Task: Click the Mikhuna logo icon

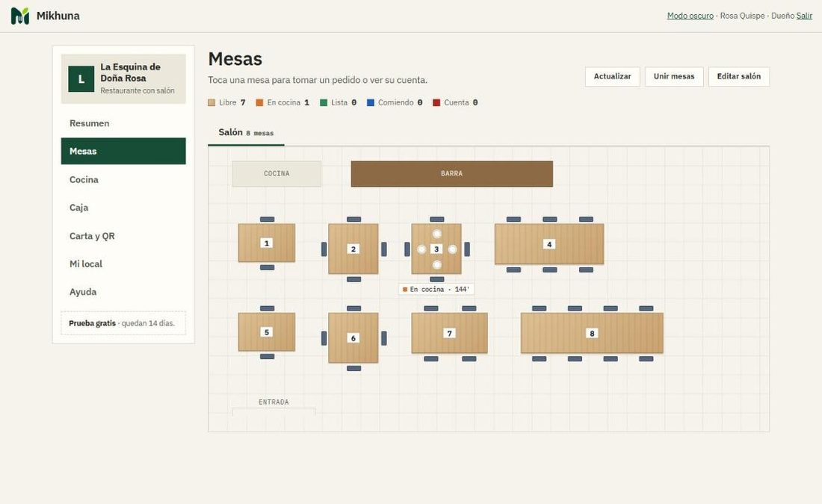Action: 20,16
